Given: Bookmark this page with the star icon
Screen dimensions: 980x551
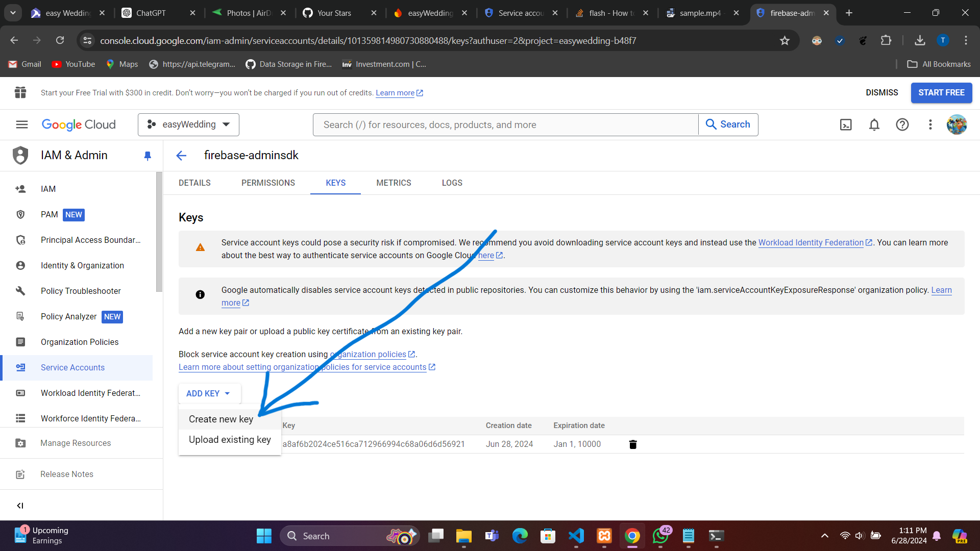Looking at the screenshot, I should tap(785, 40).
